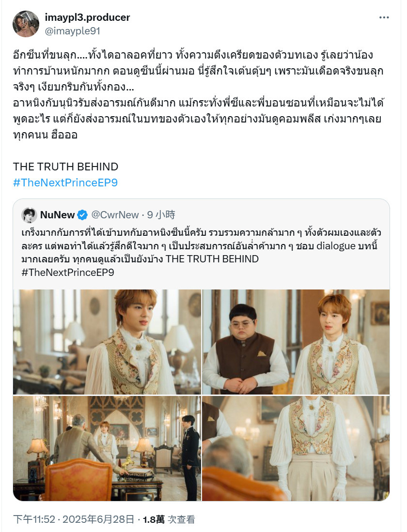The image size is (407, 532).
Task: Open bottom-right photo of floral vest outfit
Action: click(x=296, y=448)
